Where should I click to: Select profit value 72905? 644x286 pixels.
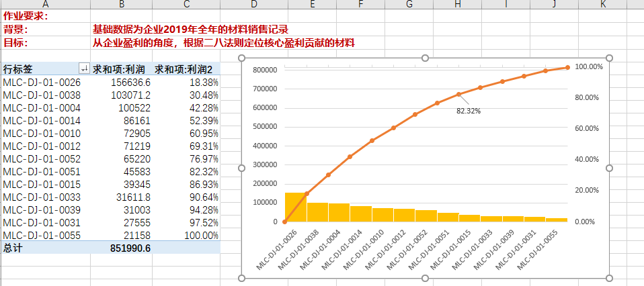(136, 134)
